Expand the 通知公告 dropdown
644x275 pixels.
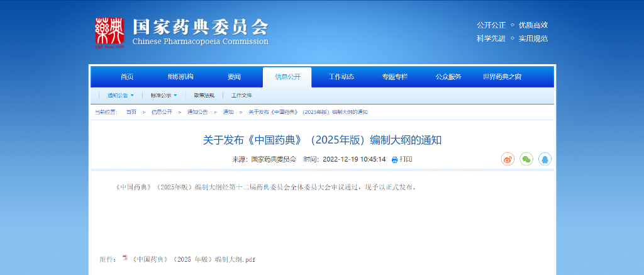[132, 96]
